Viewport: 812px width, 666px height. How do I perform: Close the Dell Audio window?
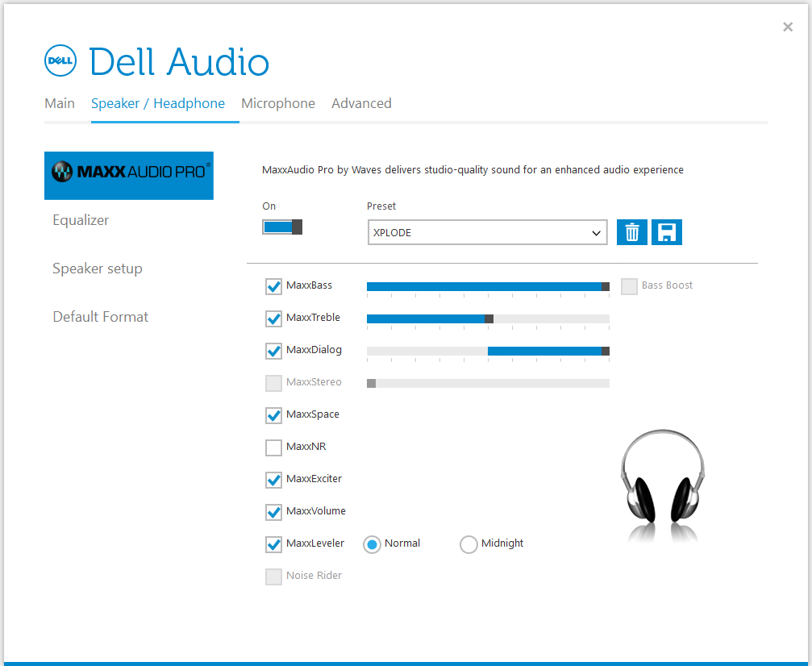point(788,27)
